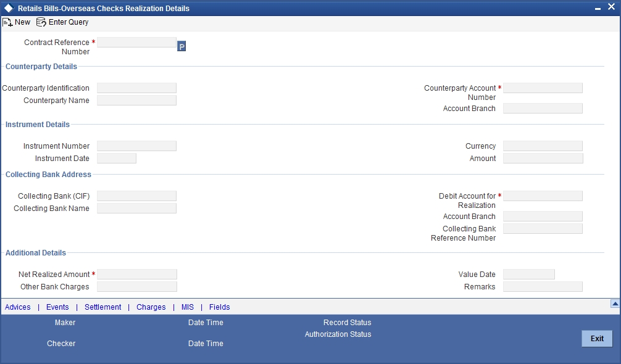Click the Counterparty Details section heading
The image size is (621, 364).
coord(41,67)
